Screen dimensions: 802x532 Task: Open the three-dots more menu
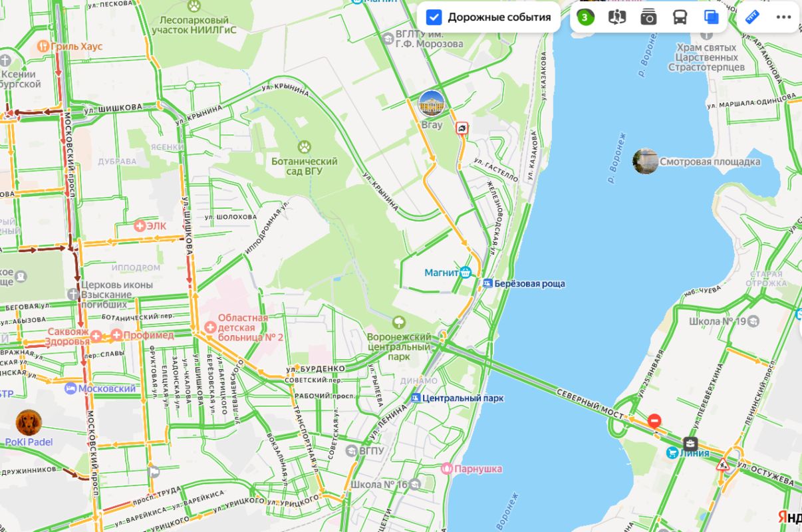click(x=783, y=17)
